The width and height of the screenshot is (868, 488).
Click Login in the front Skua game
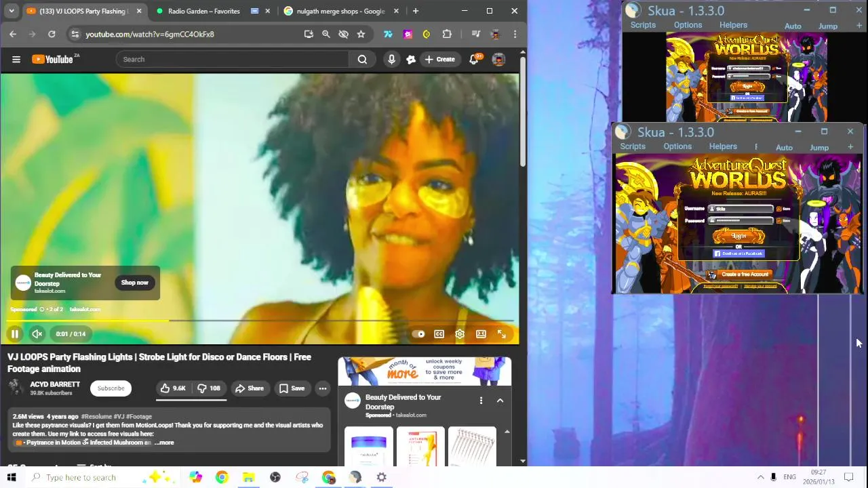click(738, 236)
